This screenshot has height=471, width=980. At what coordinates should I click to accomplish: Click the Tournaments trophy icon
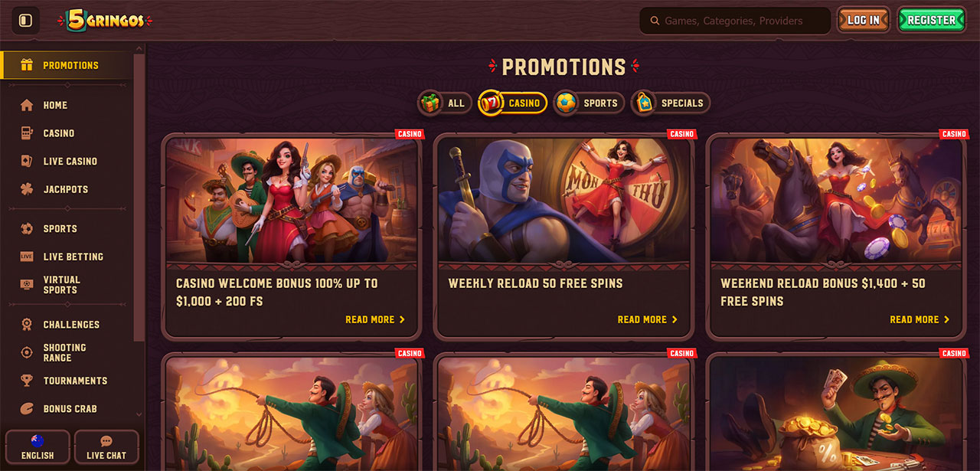[x=27, y=380]
